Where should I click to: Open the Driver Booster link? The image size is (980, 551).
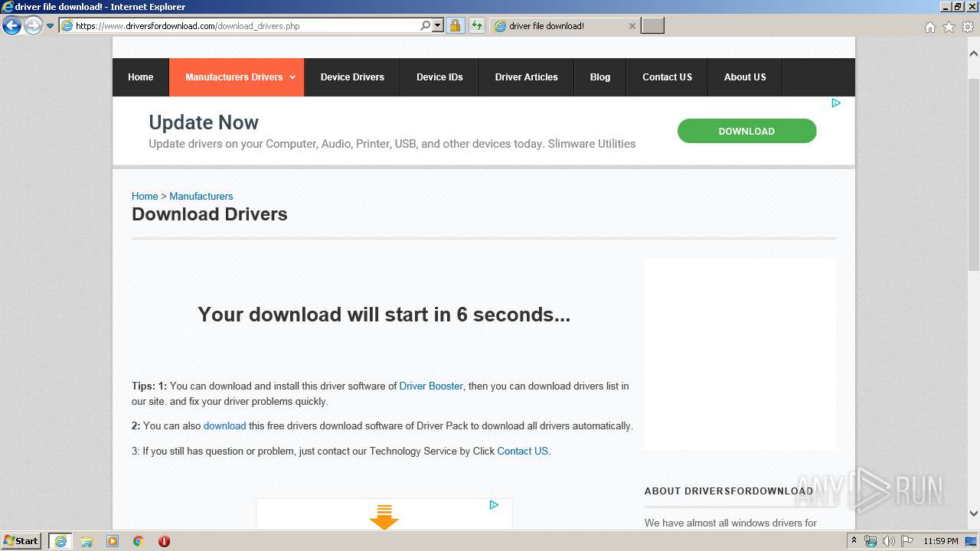click(431, 386)
